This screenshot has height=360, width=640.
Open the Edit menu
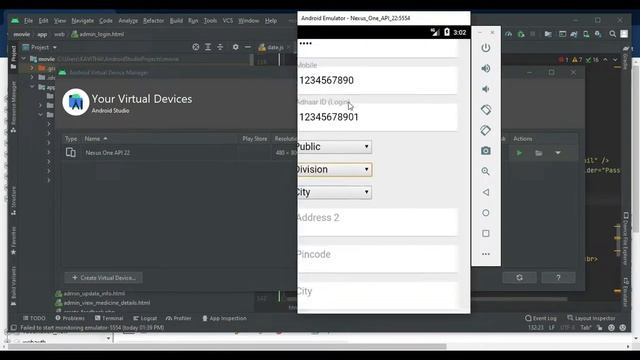(43, 20)
